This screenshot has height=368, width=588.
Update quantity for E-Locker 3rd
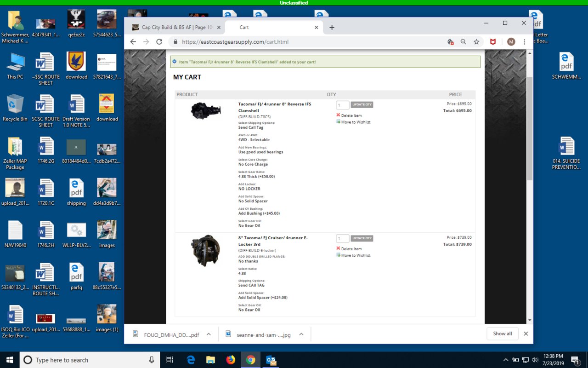pos(362,238)
